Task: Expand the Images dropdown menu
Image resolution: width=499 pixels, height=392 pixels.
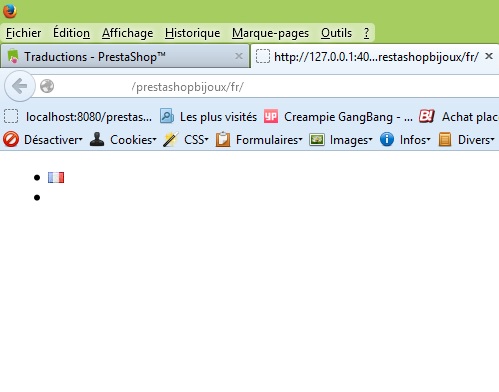Action: point(351,140)
